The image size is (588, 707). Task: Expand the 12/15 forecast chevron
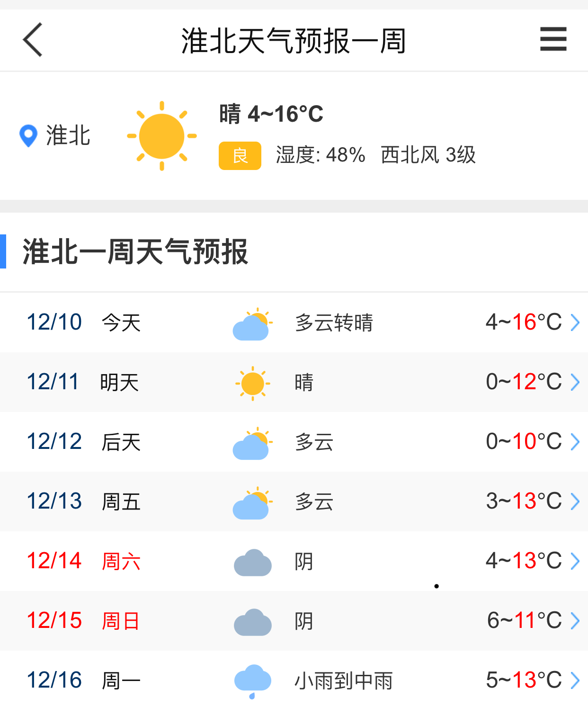tap(575, 621)
